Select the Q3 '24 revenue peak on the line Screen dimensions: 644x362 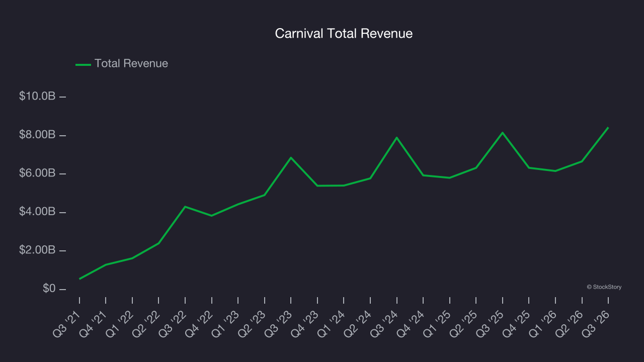point(396,137)
